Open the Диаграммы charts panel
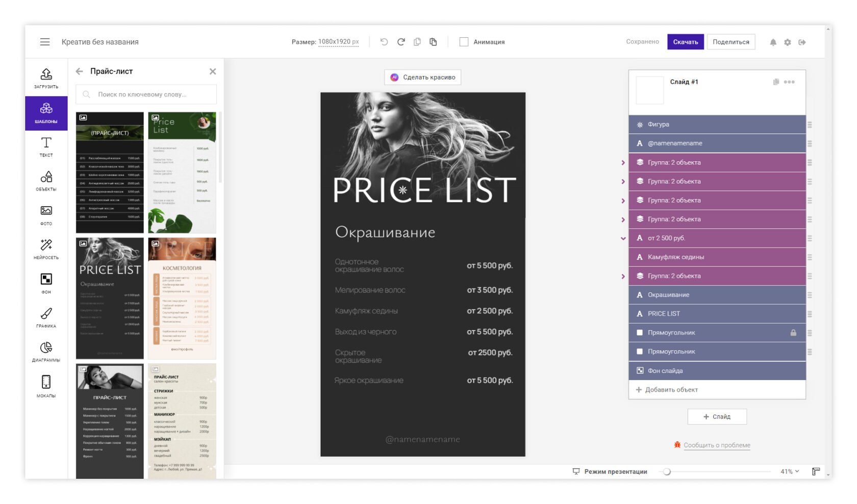 (46, 352)
